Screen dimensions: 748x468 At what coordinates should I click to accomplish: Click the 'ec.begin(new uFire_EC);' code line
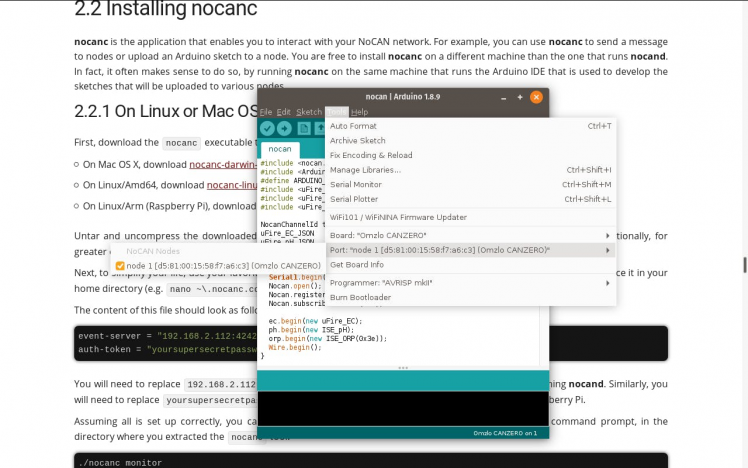click(x=315, y=321)
